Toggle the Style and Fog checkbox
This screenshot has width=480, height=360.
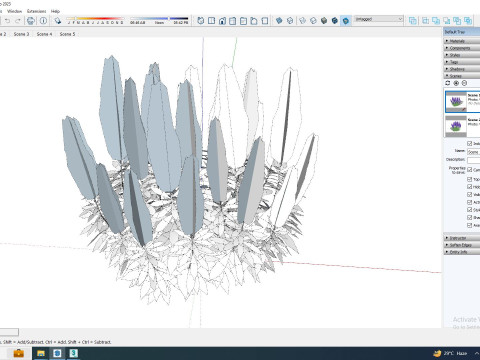[x=470, y=210]
